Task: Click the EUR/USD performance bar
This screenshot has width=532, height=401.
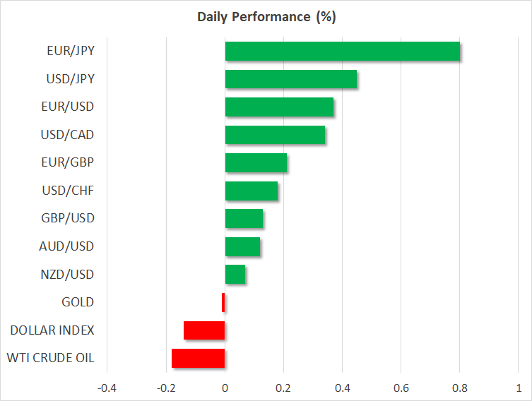Action: point(279,107)
